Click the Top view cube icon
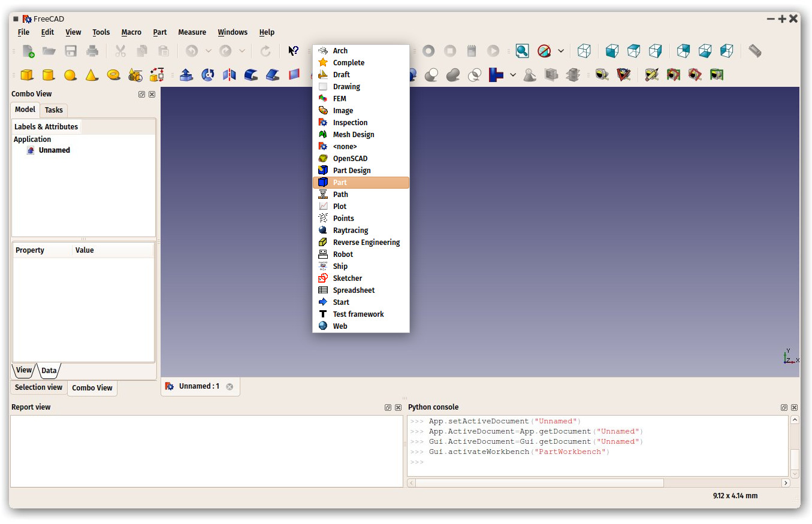 (633, 51)
